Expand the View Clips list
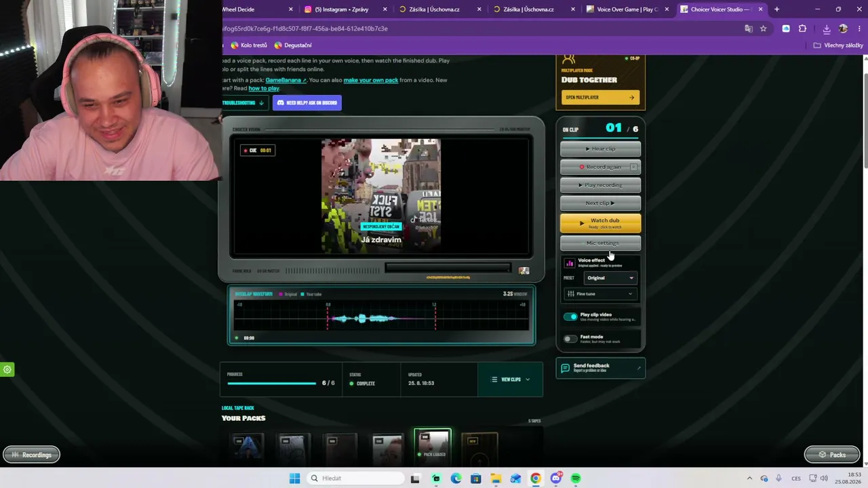The height and width of the screenshot is (488, 868). click(511, 380)
